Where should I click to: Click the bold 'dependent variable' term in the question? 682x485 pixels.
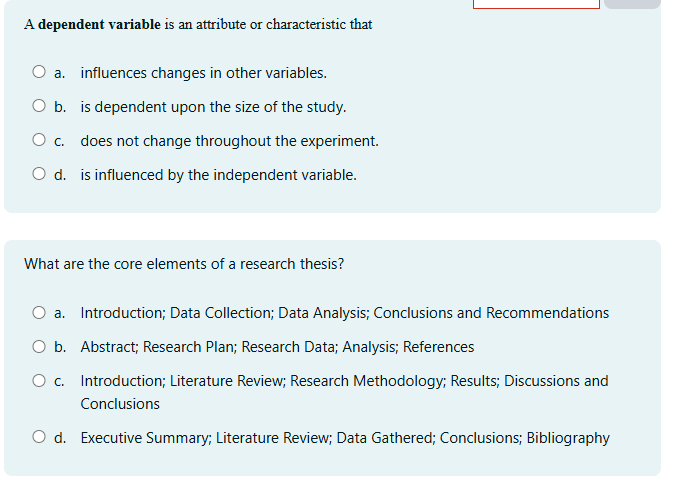[99, 24]
